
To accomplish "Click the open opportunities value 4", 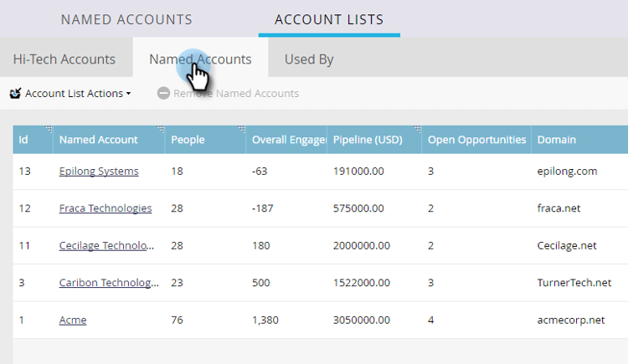I will point(431,320).
